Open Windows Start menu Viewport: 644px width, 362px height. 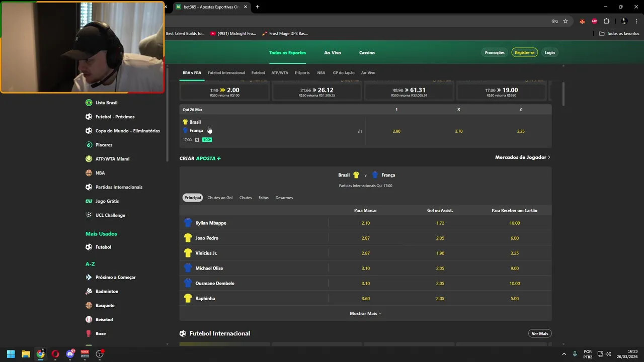11,354
